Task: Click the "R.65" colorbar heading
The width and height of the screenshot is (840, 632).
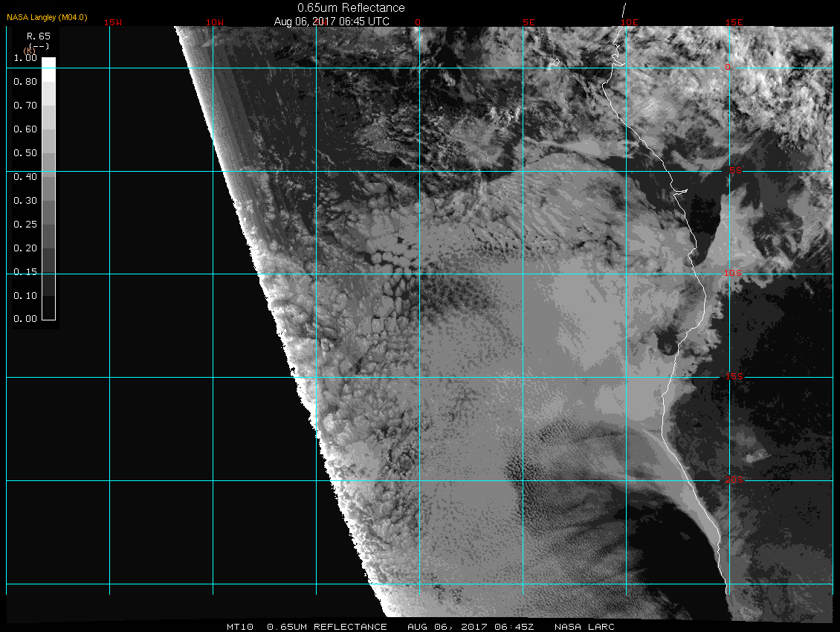Action: pos(39,36)
